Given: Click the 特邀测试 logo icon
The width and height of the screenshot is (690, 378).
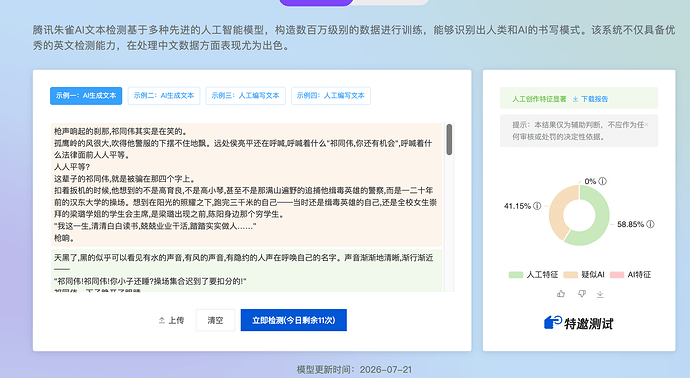Looking at the screenshot, I should [x=553, y=323].
